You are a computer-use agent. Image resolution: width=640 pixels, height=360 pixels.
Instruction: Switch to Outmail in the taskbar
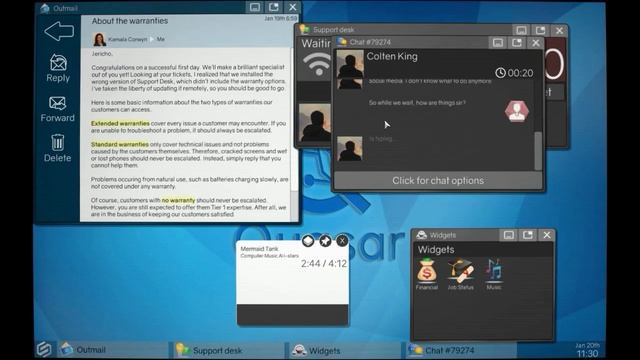tap(112, 350)
